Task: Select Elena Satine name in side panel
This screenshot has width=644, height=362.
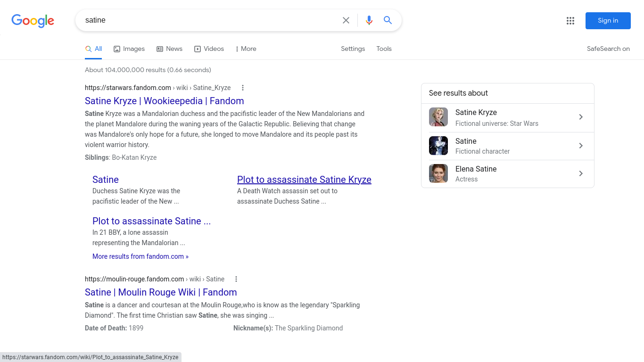Action: tap(476, 169)
